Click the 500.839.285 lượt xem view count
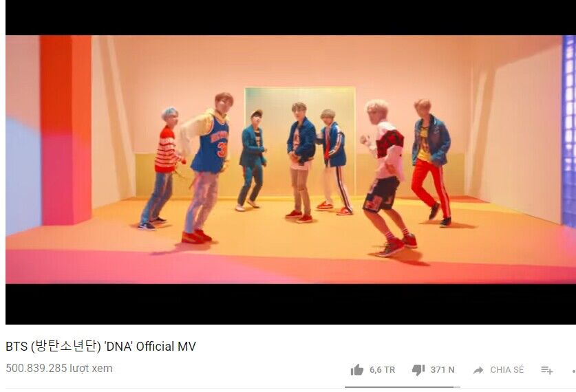 pyautogui.click(x=58, y=368)
